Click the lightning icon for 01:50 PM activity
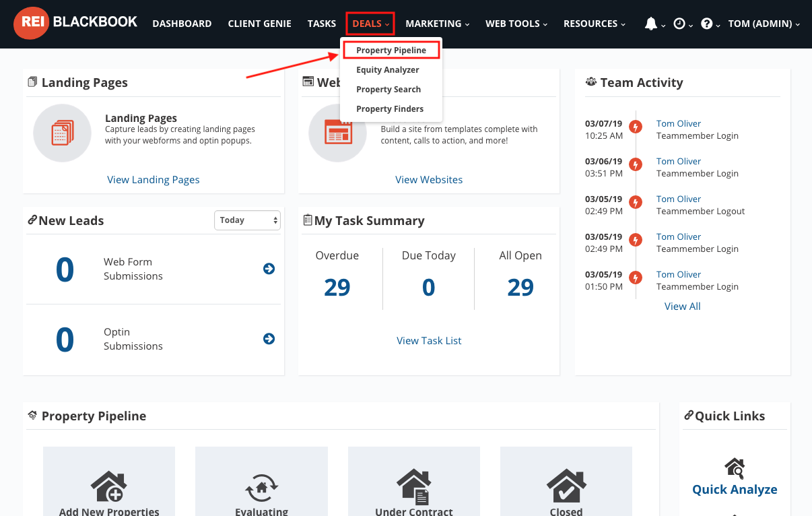Viewport: 812px width, 516px height. pyautogui.click(x=635, y=278)
